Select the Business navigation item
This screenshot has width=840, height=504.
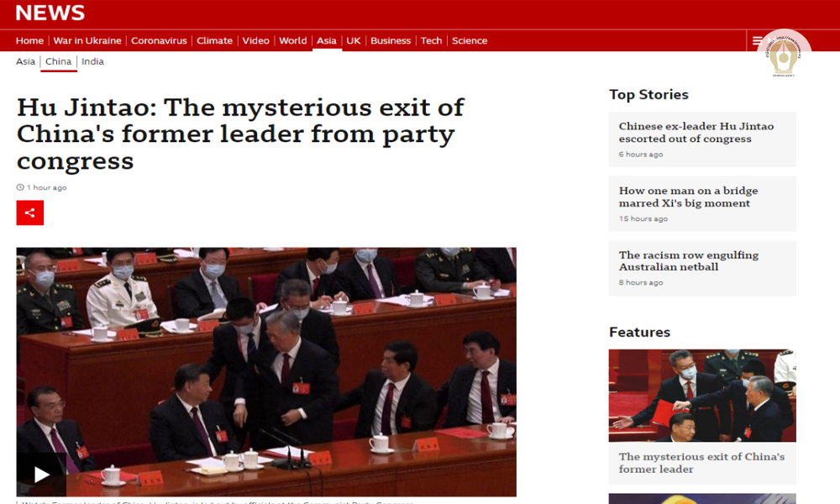pyautogui.click(x=391, y=40)
